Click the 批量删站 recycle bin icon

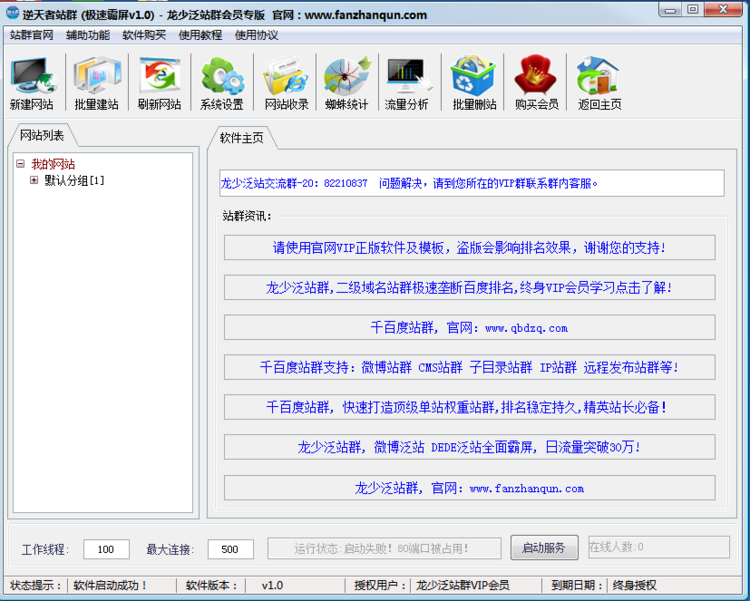pos(474,83)
